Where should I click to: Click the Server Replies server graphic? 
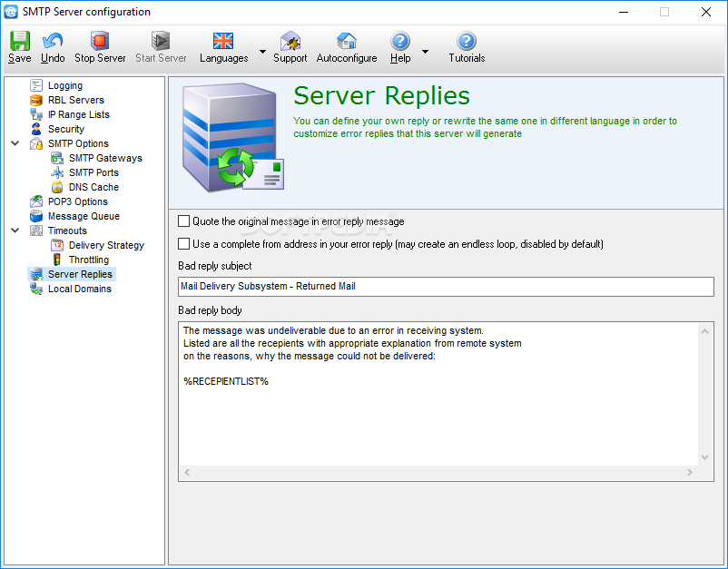pyautogui.click(x=233, y=137)
